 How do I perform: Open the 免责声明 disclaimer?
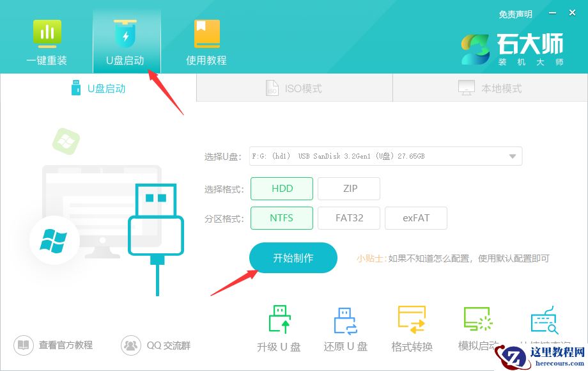[x=515, y=13]
